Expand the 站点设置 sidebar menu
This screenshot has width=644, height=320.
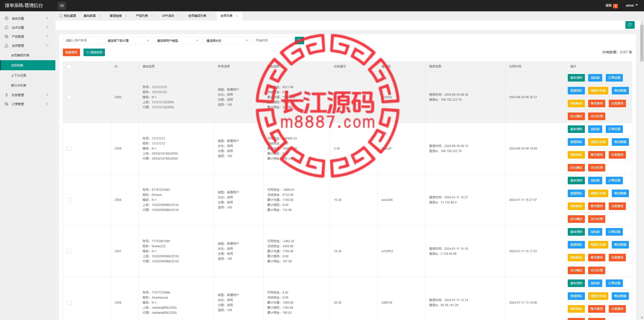tap(28, 27)
